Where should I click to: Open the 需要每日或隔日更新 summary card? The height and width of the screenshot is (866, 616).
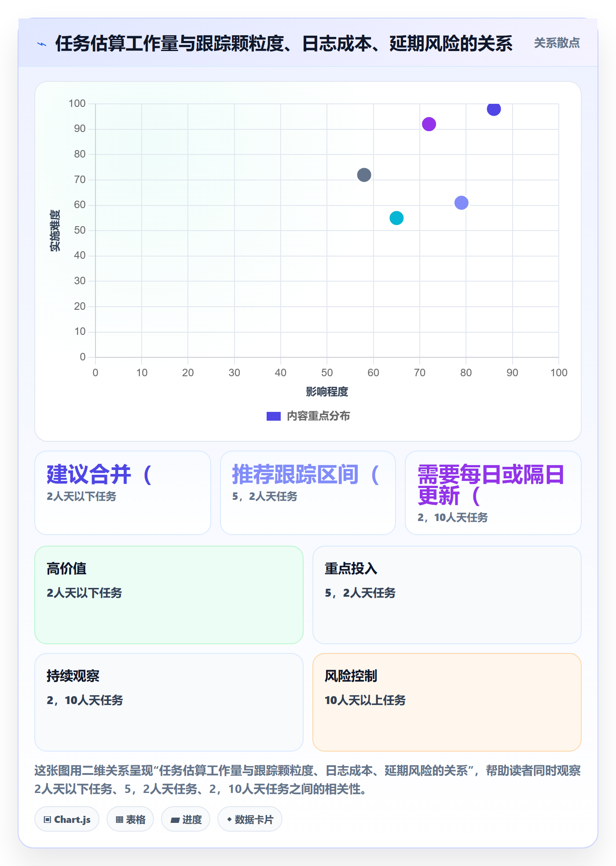(x=493, y=493)
